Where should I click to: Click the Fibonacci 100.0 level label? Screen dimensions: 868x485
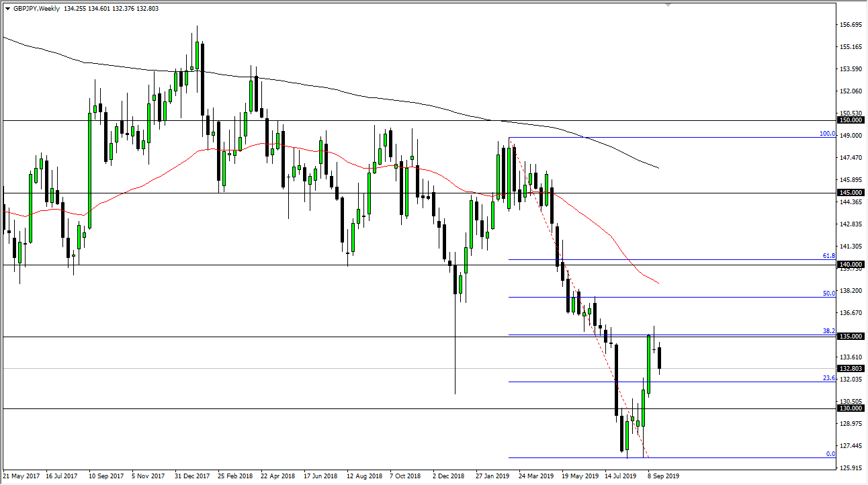826,134
